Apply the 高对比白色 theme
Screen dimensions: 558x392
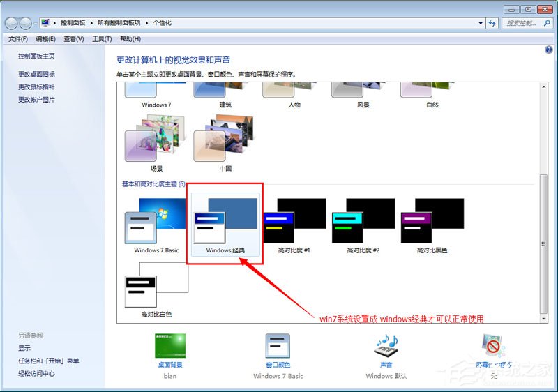point(156,291)
